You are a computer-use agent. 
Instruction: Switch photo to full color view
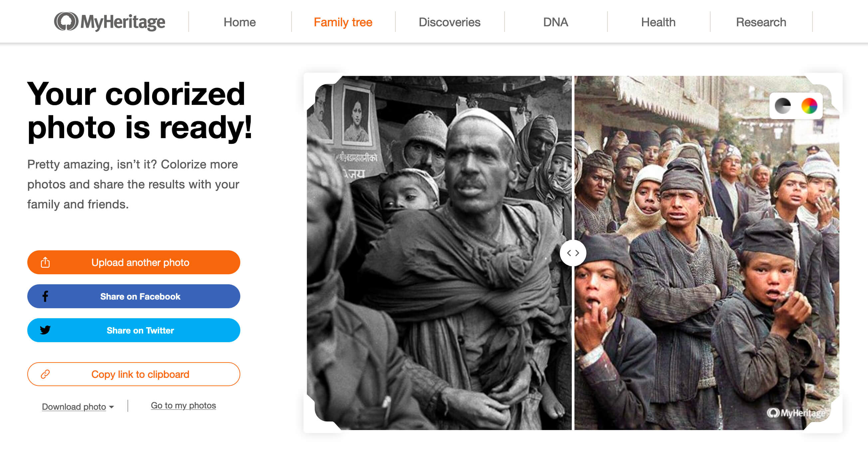pos(809,106)
